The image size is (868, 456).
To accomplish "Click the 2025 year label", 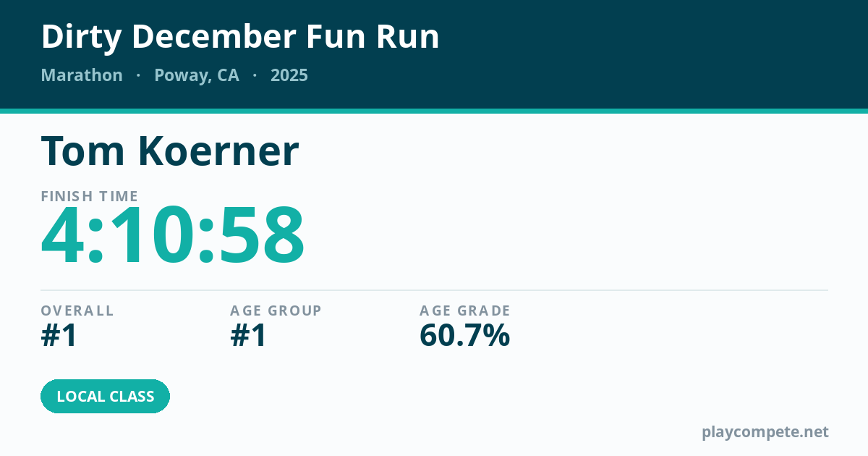I will 289,75.
